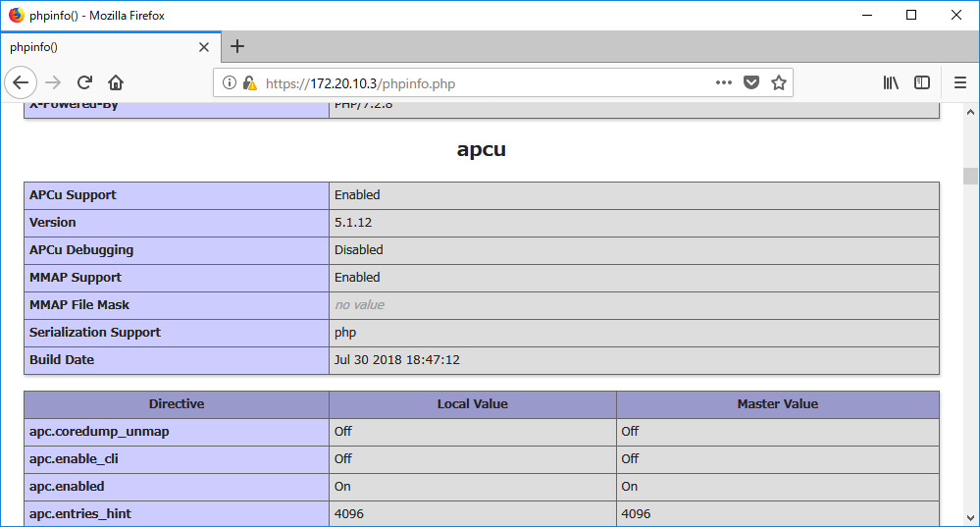
Task: Maximize the Firefox window
Action: point(911,15)
